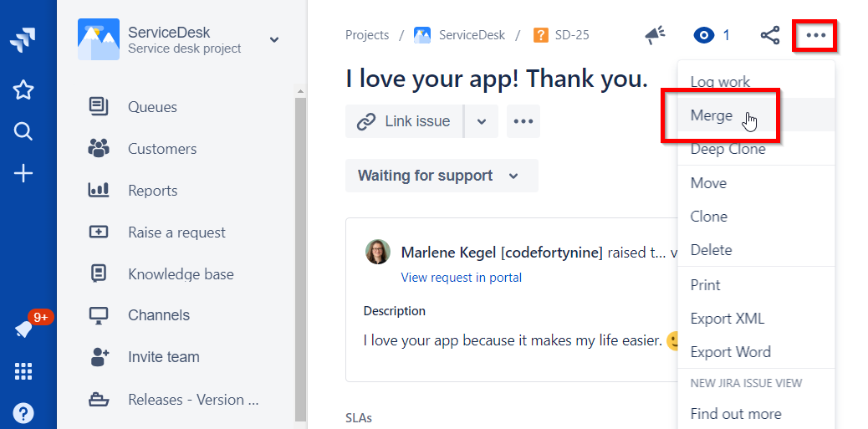Select Merge from the actions menu

[712, 116]
